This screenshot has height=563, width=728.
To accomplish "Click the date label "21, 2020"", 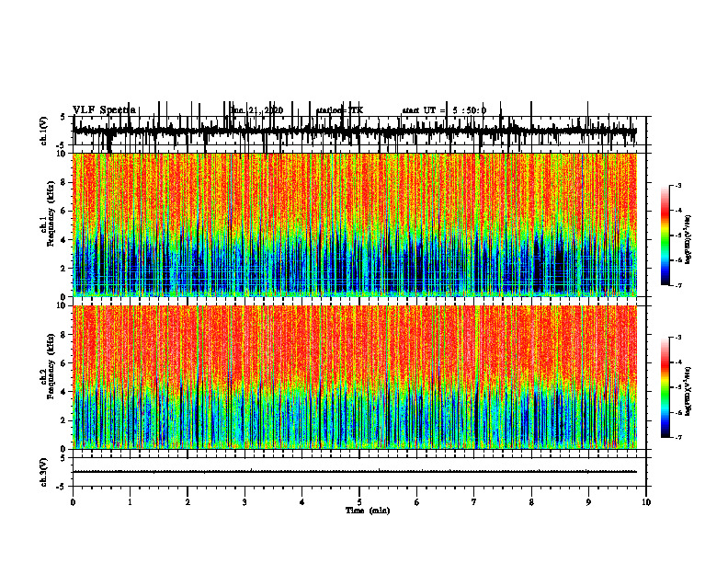I will tap(265, 110).
